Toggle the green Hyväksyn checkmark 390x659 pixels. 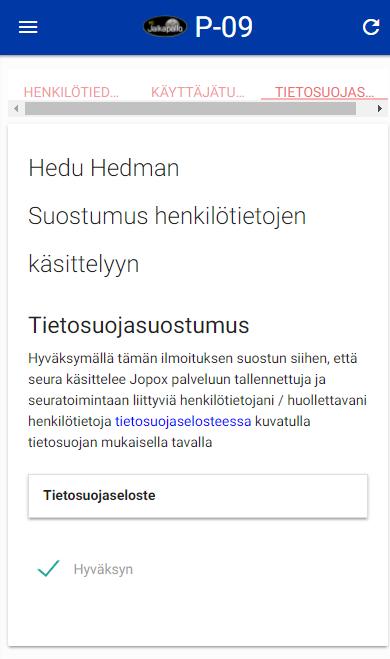click(48, 569)
